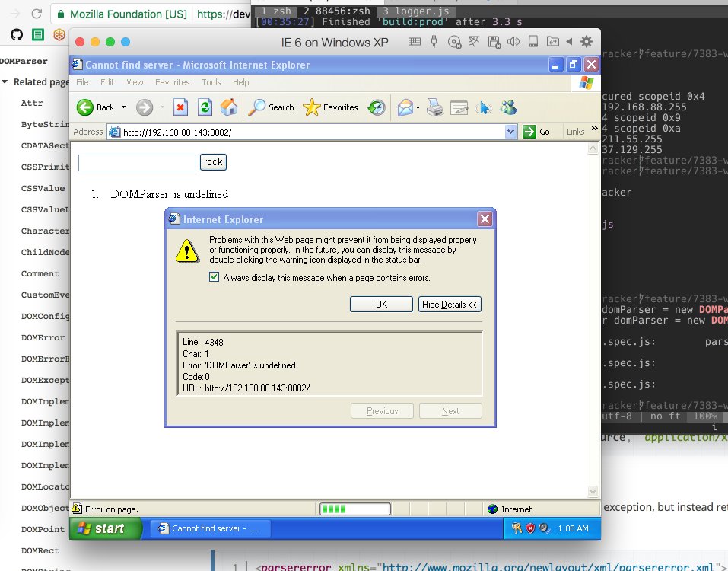The height and width of the screenshot is (571, 728).
Task: Open the DOMRect link in MDN sidebar
Action: click(x=40, y=550)
